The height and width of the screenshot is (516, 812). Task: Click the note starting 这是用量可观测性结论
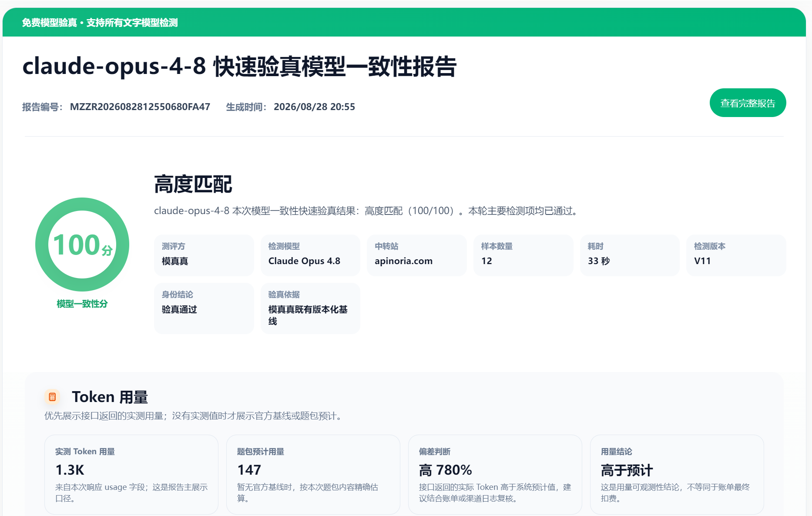pyautogui.click(x=675, y=493)
